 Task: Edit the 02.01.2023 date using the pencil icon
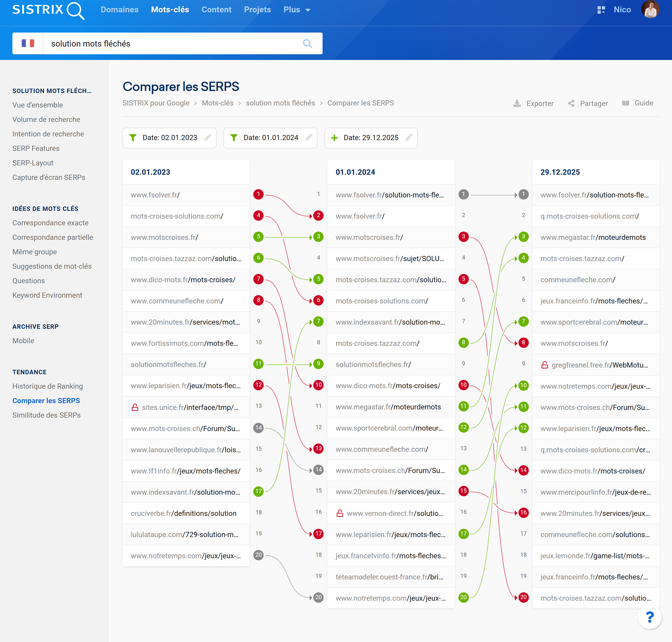208,138
